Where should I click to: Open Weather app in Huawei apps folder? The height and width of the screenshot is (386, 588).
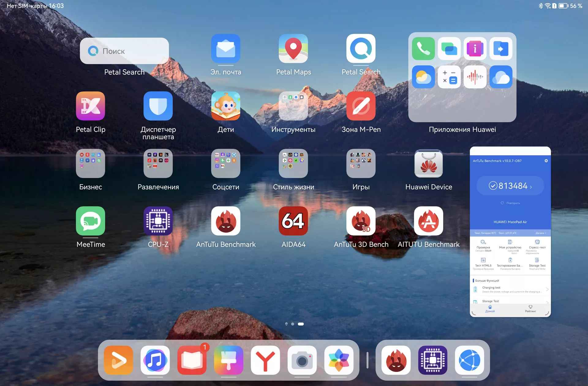coord(423,77)
